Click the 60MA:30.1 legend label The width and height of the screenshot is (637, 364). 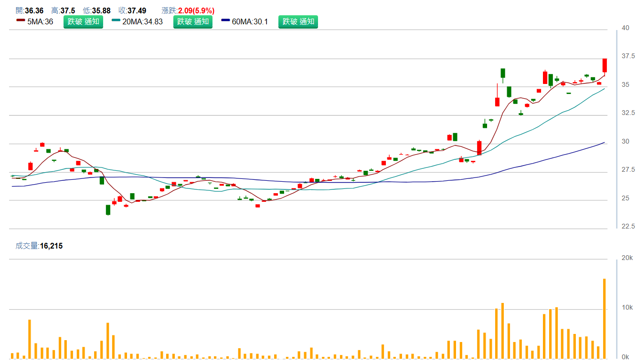[x=250, y=21]
